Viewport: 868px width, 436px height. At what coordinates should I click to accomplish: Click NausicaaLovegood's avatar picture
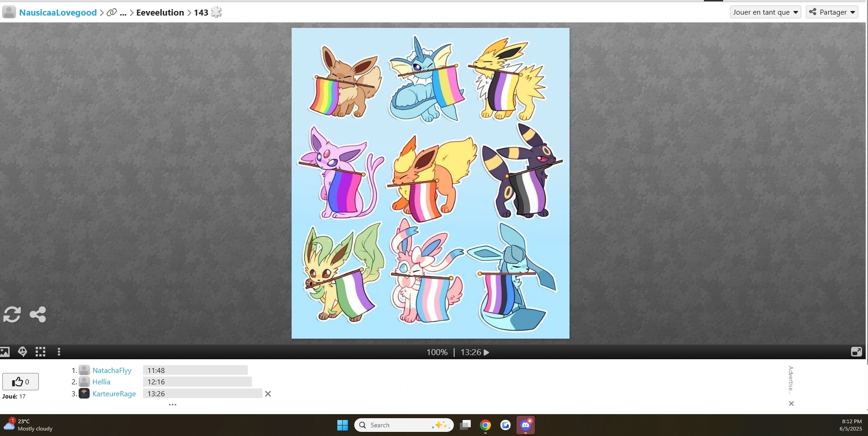[x=9, y=12]
